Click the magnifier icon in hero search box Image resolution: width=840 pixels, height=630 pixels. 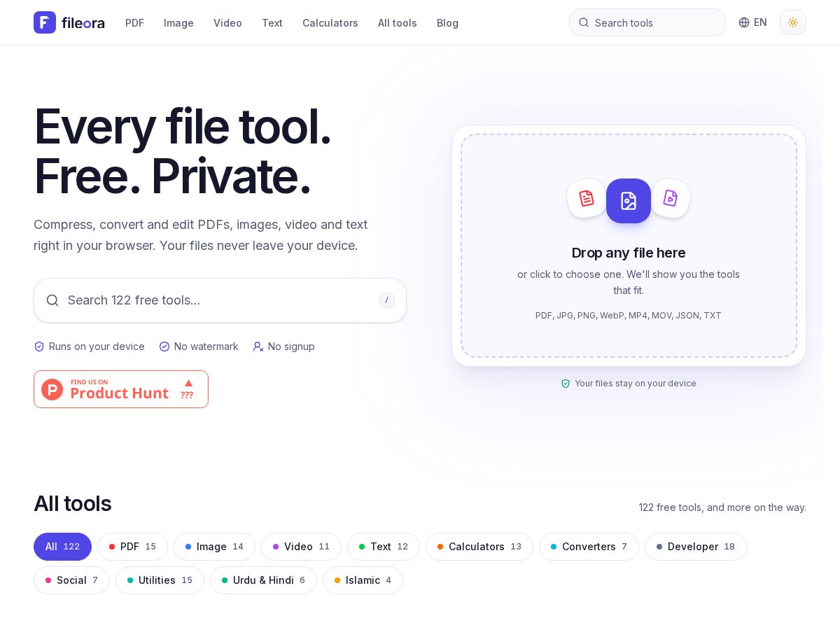coord(52,300)
